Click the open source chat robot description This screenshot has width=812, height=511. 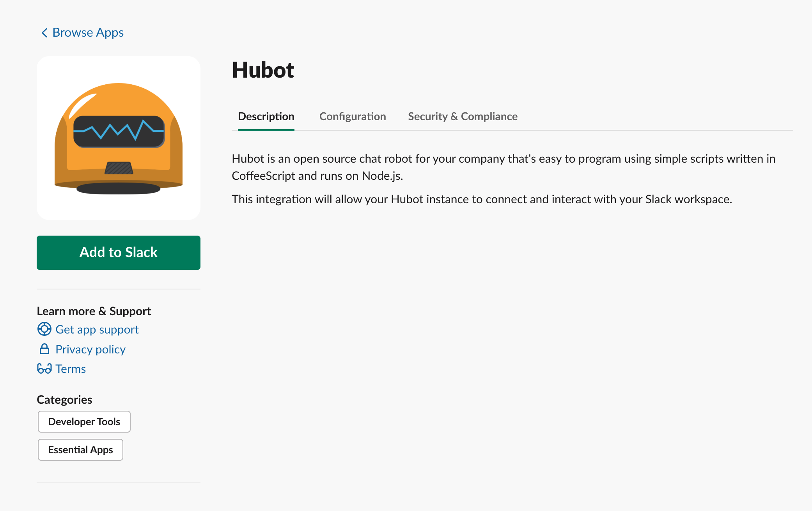[x=503, y=167]
